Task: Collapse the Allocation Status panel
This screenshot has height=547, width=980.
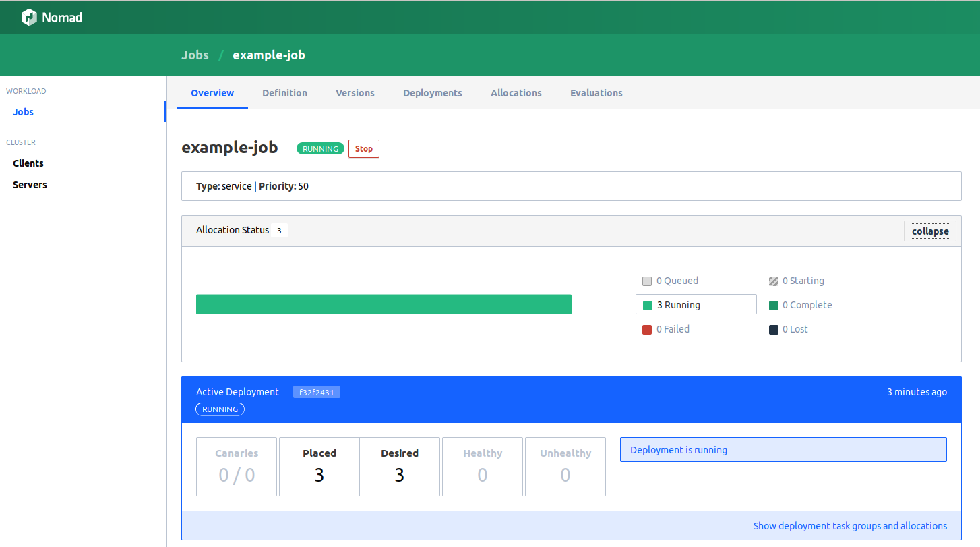Action: coord(929,231)
